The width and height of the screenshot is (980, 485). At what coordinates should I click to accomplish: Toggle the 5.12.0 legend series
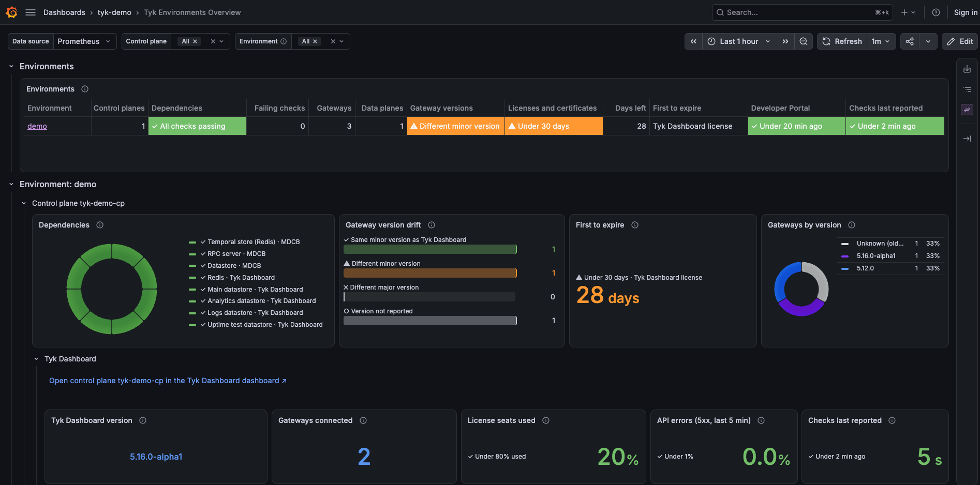pyautogui.click(x=865, y=268)
